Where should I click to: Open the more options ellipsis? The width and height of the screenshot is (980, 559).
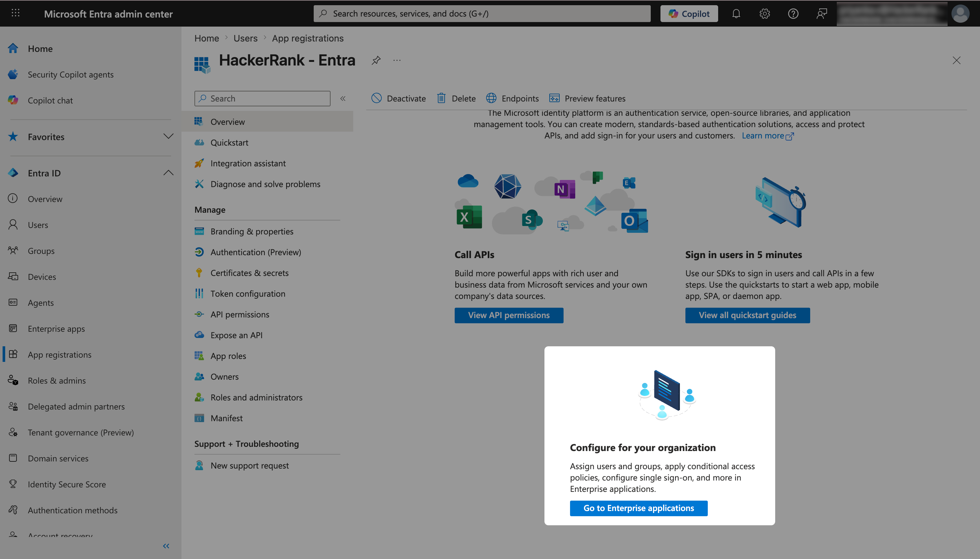click(x=397, y=60)
